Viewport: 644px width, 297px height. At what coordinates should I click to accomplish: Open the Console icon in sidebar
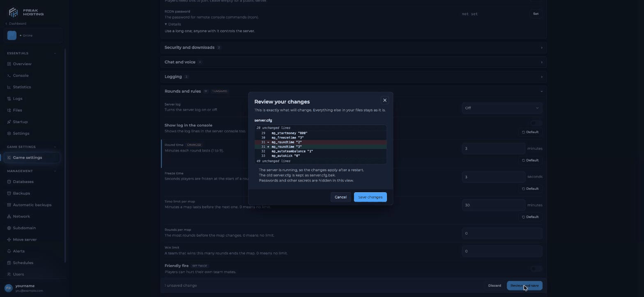coord(9,76)
